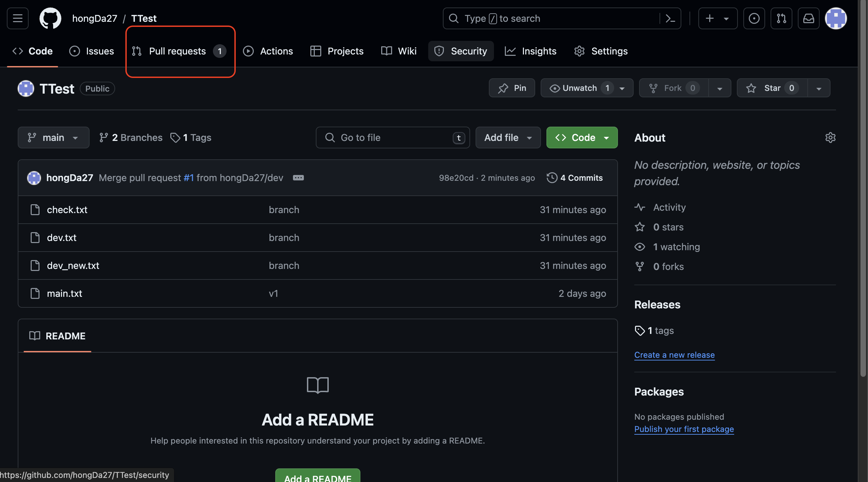Follow Publish your first package link
The width and height of the screenshot is (868, 482).
(684, 429)
